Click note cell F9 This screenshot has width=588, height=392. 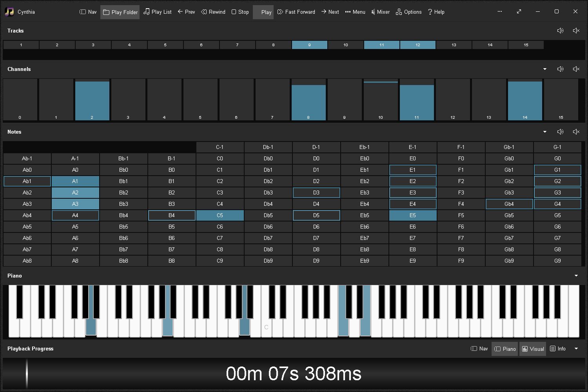461,261
